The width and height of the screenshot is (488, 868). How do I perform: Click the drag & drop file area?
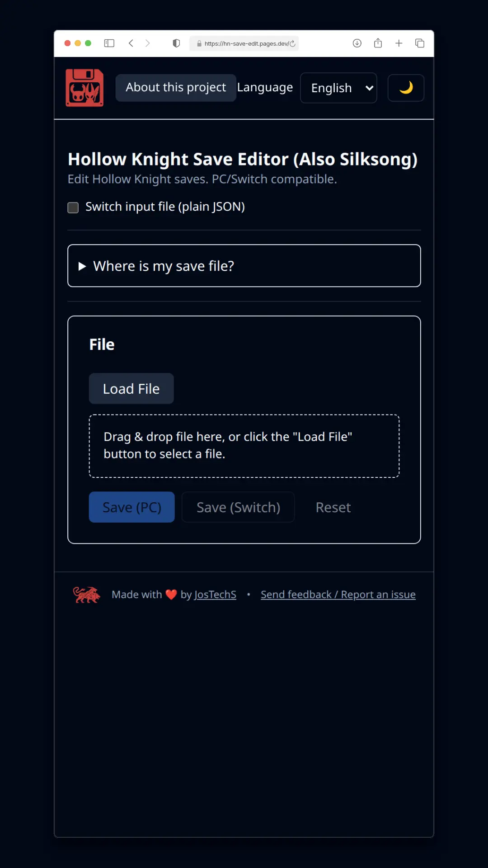(244, 446)
